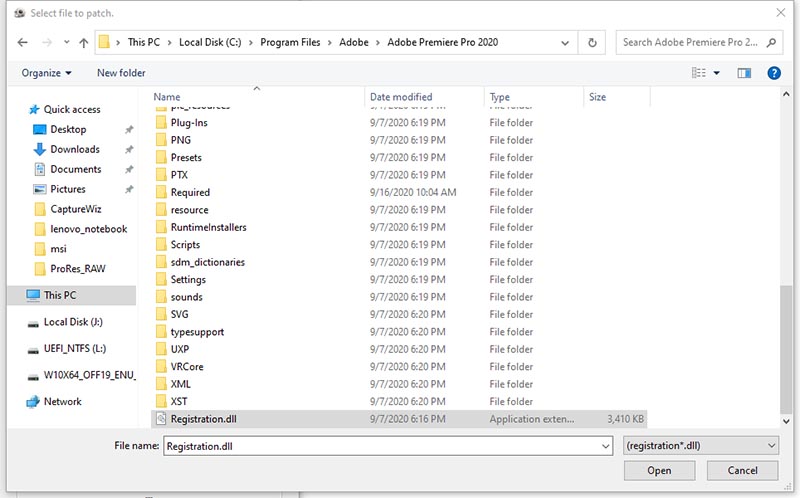Open recent locations dropdown arrow
Viewport: 800px width, 498px height.
[67, 42]
